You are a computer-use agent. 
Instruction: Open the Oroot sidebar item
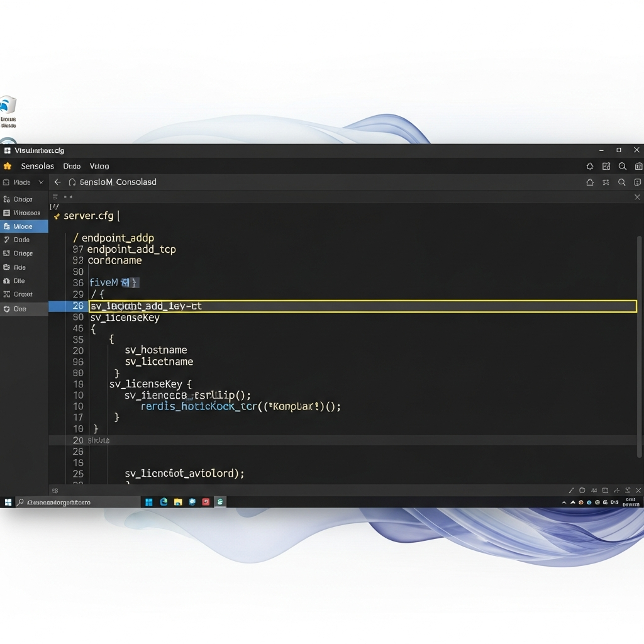point(23,294)
